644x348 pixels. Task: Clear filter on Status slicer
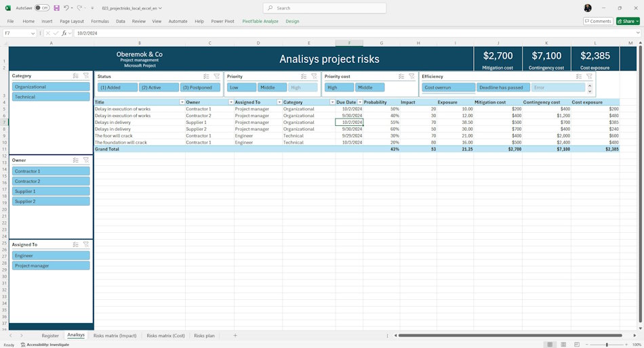click(x=216, y=77)
